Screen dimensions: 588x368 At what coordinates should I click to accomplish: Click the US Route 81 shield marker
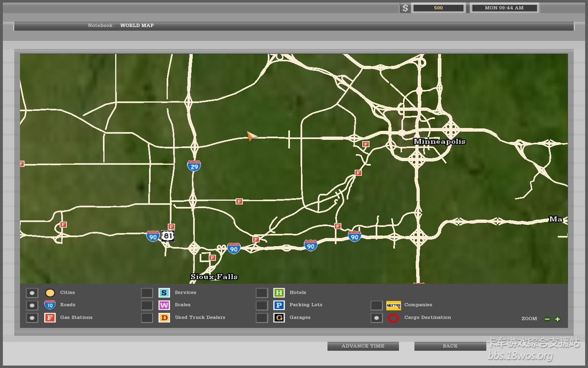[x=168, y=236]
